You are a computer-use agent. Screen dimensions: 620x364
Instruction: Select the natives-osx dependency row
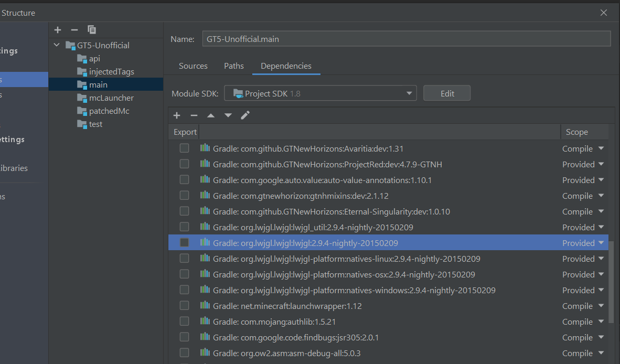388,274
